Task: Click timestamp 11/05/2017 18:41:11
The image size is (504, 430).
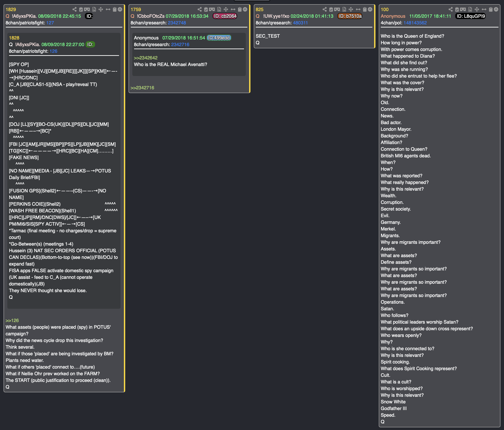Action: [430, 16]
